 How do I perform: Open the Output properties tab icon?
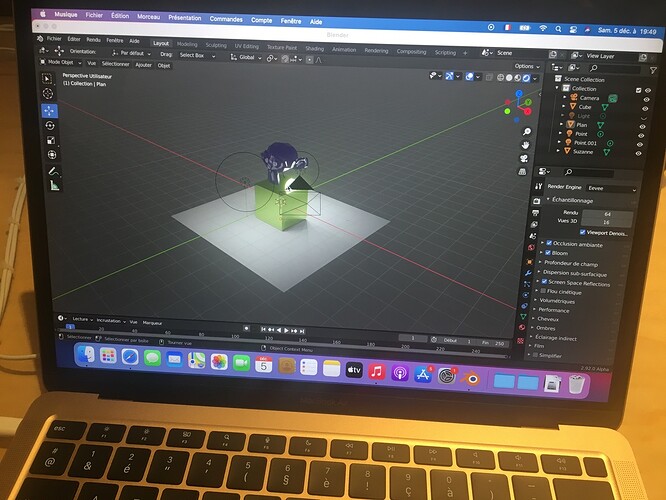[x=536, y=212]
